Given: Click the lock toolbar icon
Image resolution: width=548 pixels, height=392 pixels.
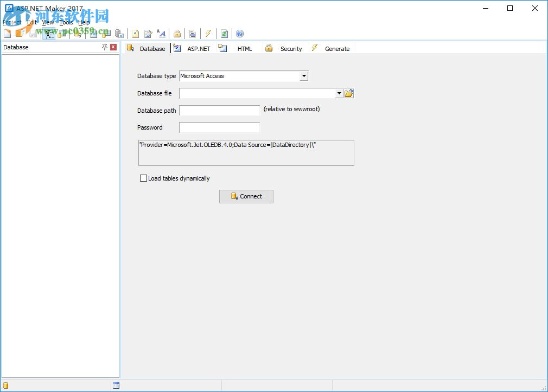Looking at the screenshot, I should click(177, 34).
